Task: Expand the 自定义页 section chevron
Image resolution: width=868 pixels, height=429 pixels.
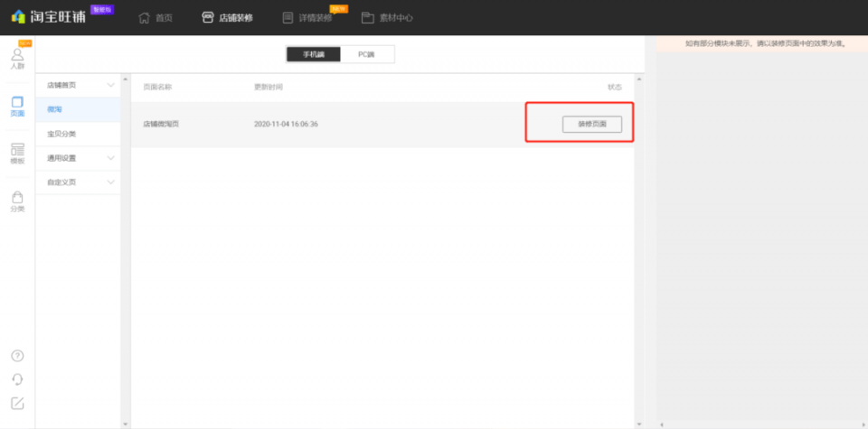Action: coord(110,182)
